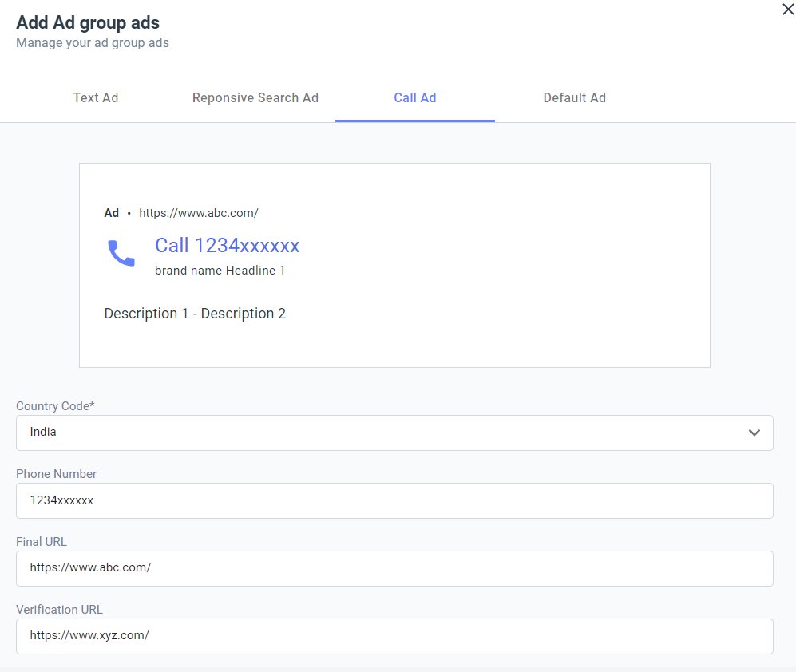Click the Country Code field label
This screenshot has width=796, height=672.
(x=55, y=406)
